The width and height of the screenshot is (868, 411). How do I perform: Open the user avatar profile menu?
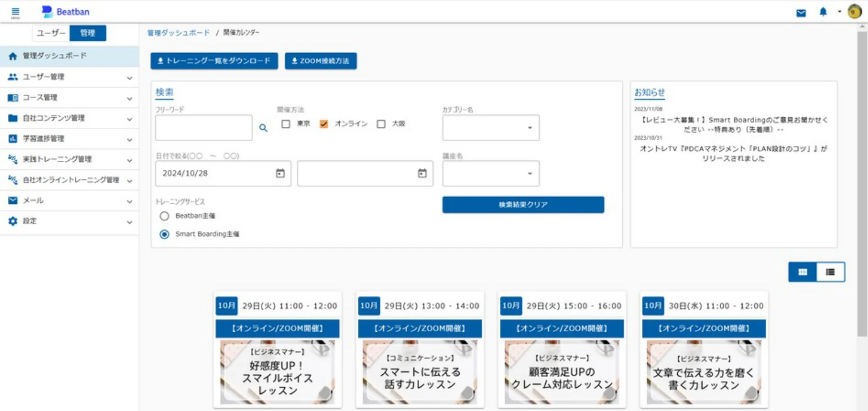(854, 12)
